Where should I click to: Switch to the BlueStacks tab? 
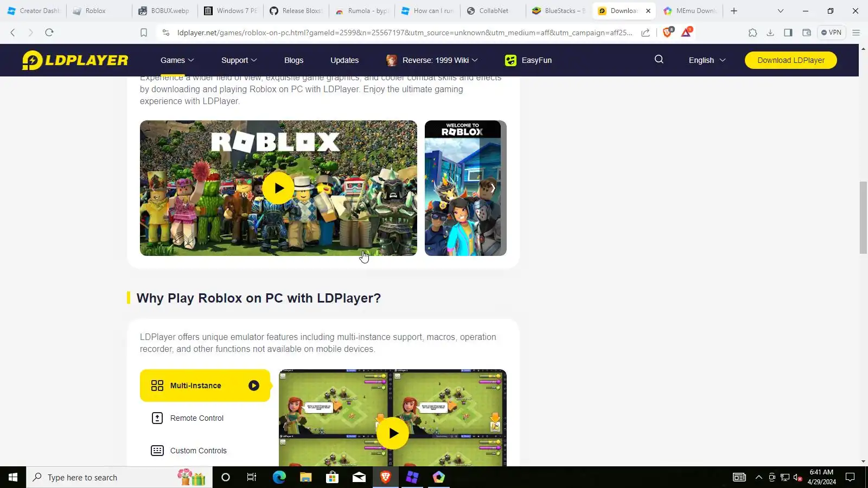(558, 11)
